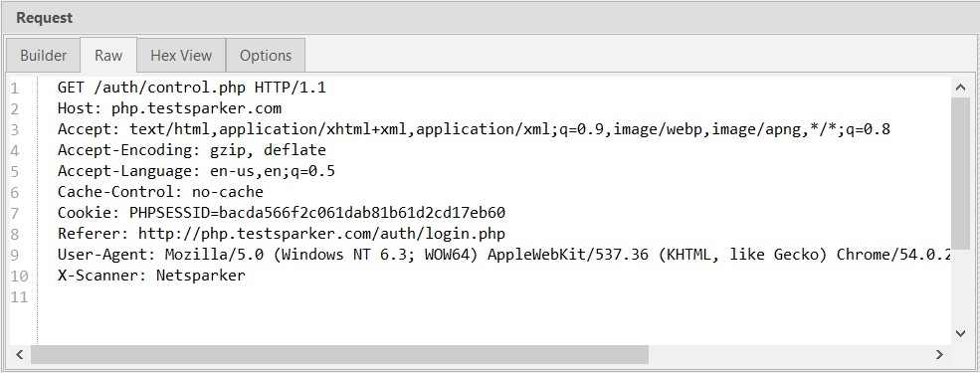This screenshot has height=373, width=980.
Task: Click the Referer login.php URL
Action: [321, 234]
